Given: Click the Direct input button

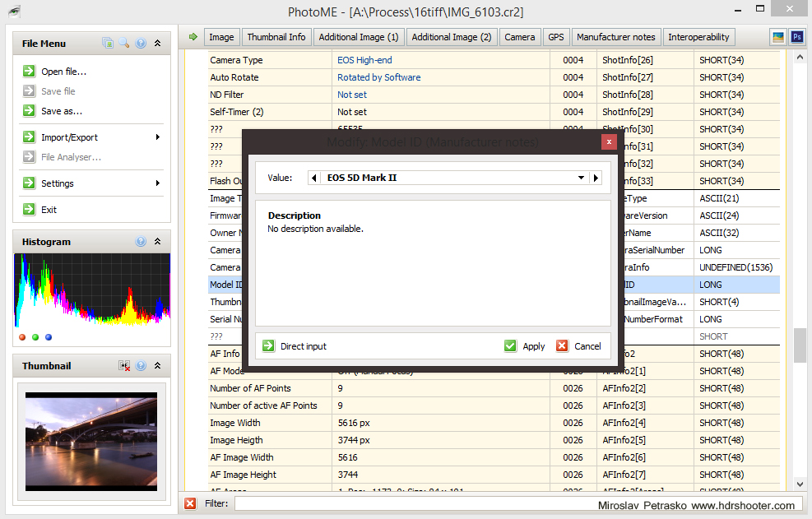Looking at the screenshot, I should click(x=295, y=346).
